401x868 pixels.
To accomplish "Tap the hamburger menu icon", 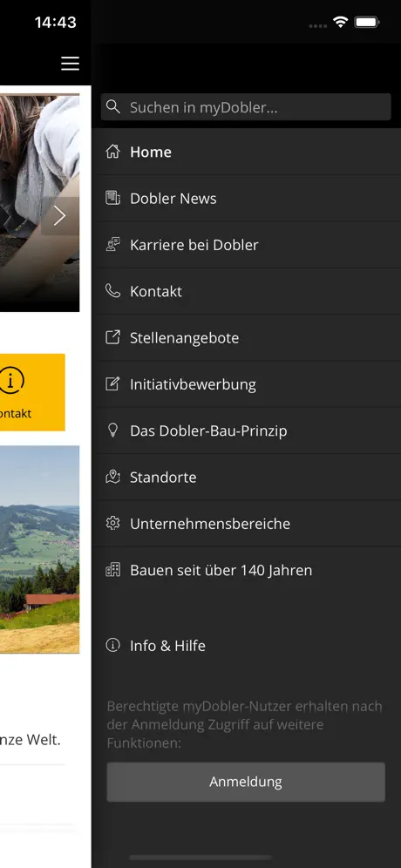I will point(70,64).
